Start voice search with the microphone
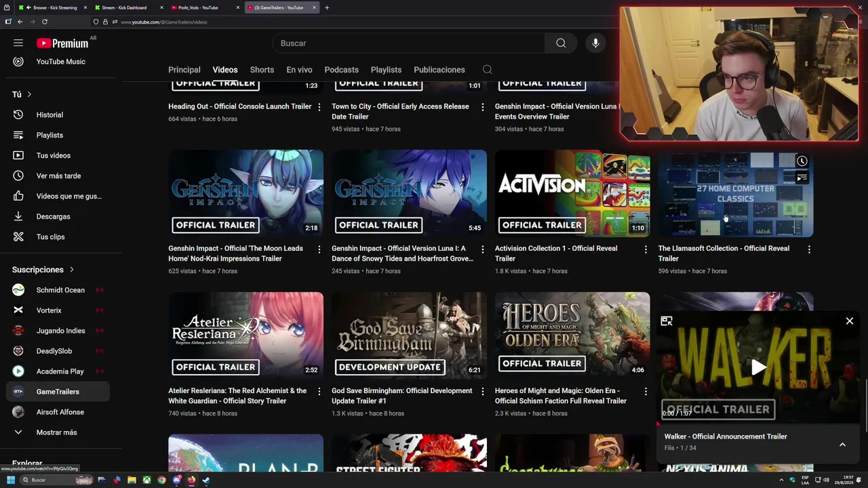 click(x=595, y=43)
